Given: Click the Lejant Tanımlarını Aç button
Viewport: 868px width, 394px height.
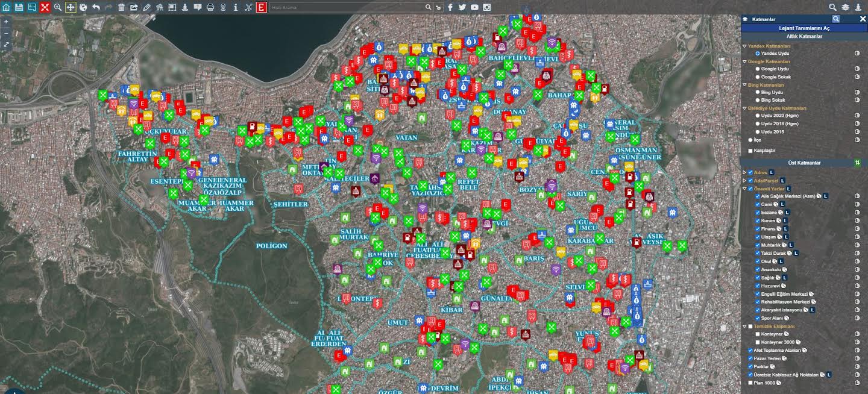Looking at the screenshot, I should pos(804,28).
